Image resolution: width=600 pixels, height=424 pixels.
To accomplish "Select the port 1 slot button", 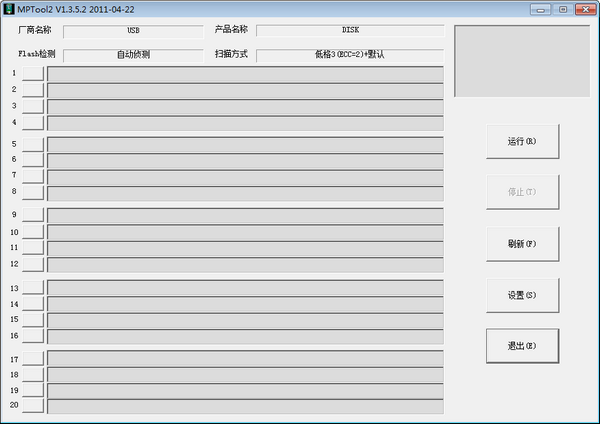I will (33, 73).
